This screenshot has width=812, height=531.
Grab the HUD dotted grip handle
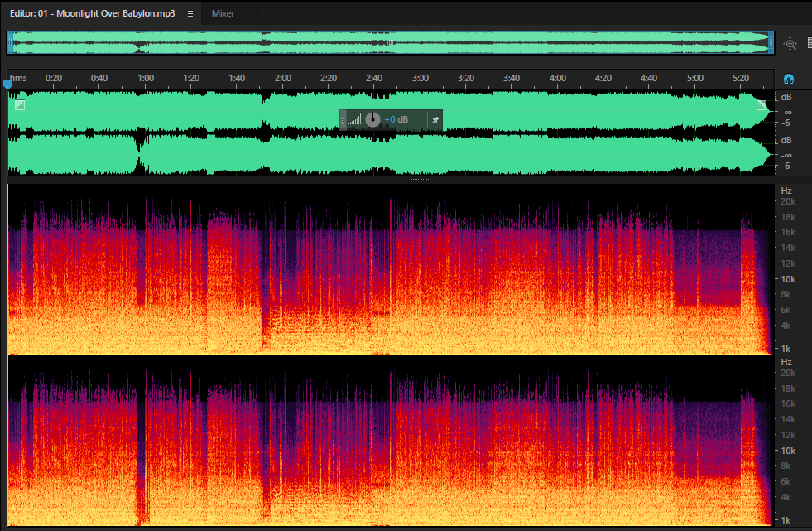[x=343, y=119]
